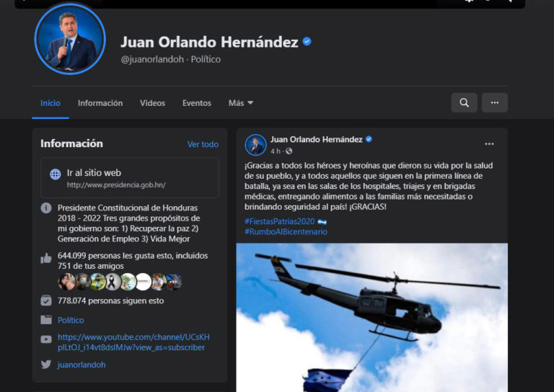Click the followers checkmark icon
This screenshot has height=392, width=554.
[x=46, y=300]
